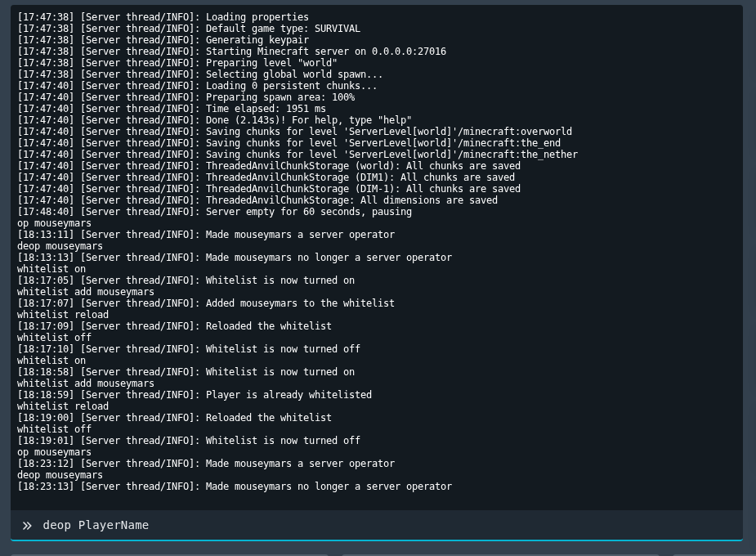Click the saving chunks 'minecraft:the_end' line

[x=289, y=143]
